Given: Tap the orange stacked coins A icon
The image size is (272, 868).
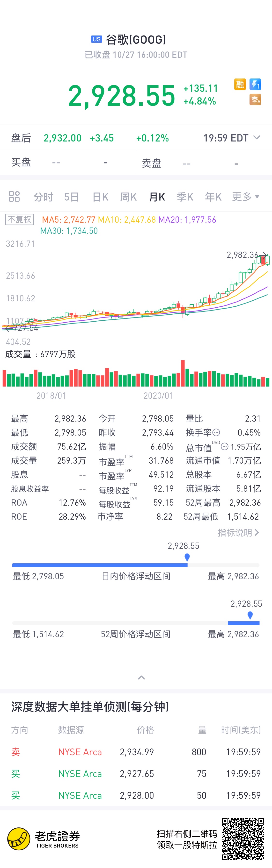Looking at the screenshot, I should 255,99.
